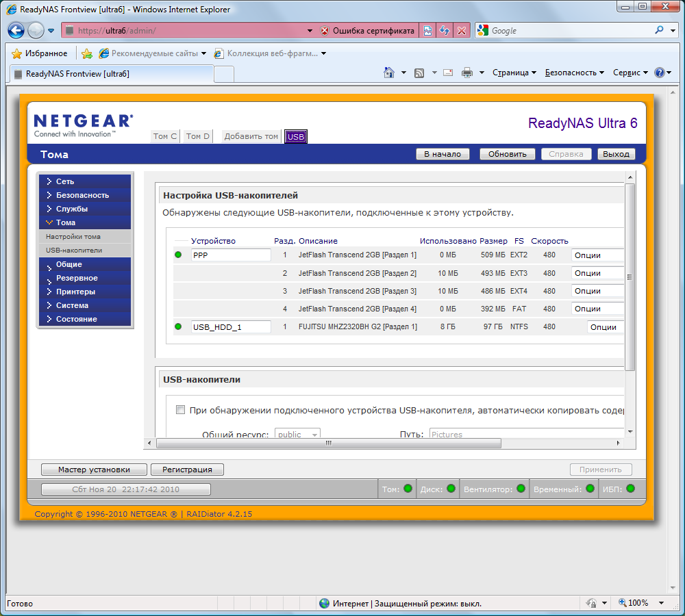Click the Home page icon

tap(389, 73)
